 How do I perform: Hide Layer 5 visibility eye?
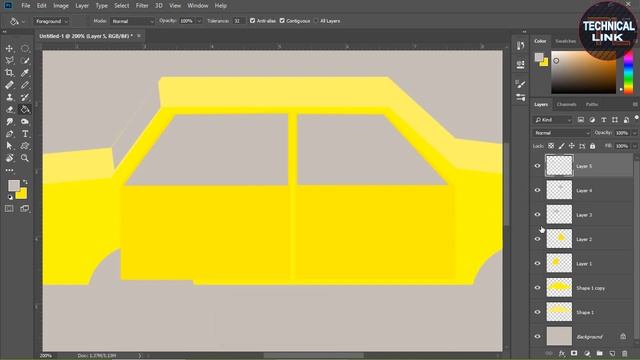pyautogui.click(x=537, y=166)
